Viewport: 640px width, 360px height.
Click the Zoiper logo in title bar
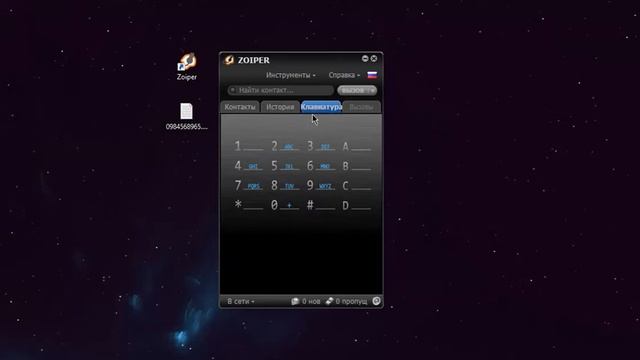pos(229,60)
